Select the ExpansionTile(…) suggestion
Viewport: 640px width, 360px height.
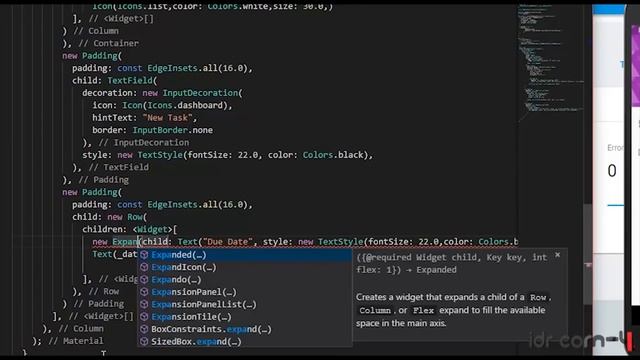click(x=244, y=317)
